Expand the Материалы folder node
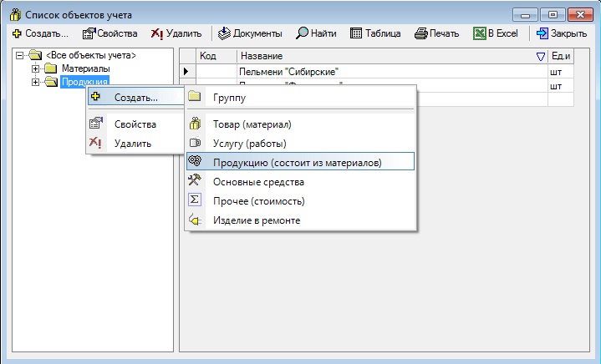Screen dimensions: 601x364 click(35, 68)
